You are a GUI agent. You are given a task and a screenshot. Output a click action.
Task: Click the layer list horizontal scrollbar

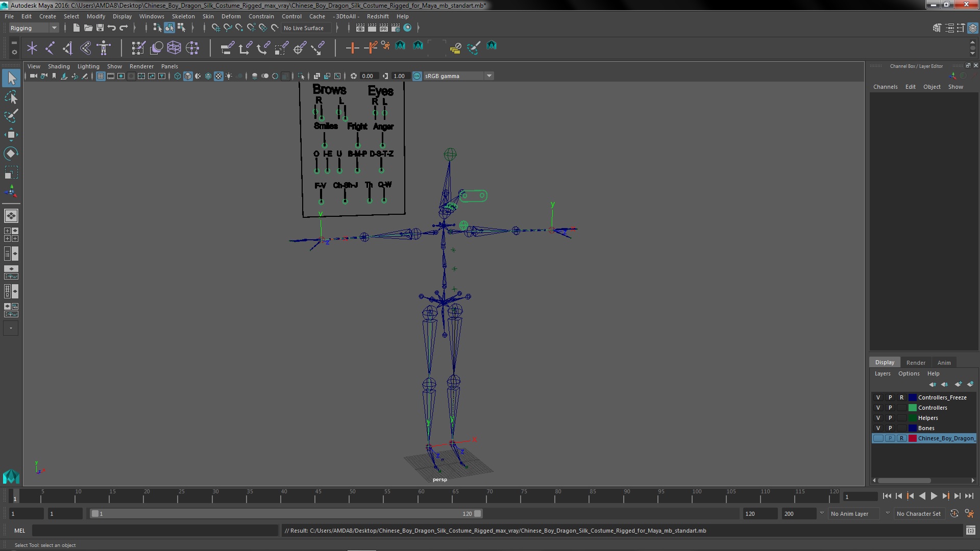(904, 481)
